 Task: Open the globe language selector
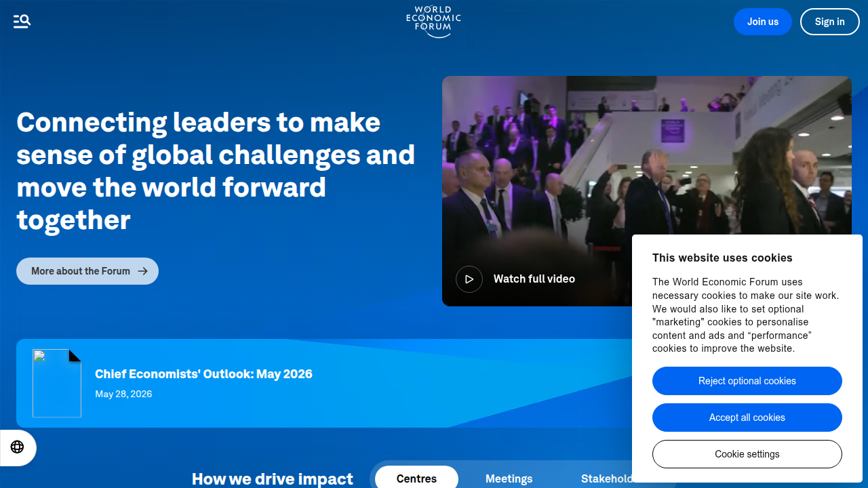coord(18,447)
